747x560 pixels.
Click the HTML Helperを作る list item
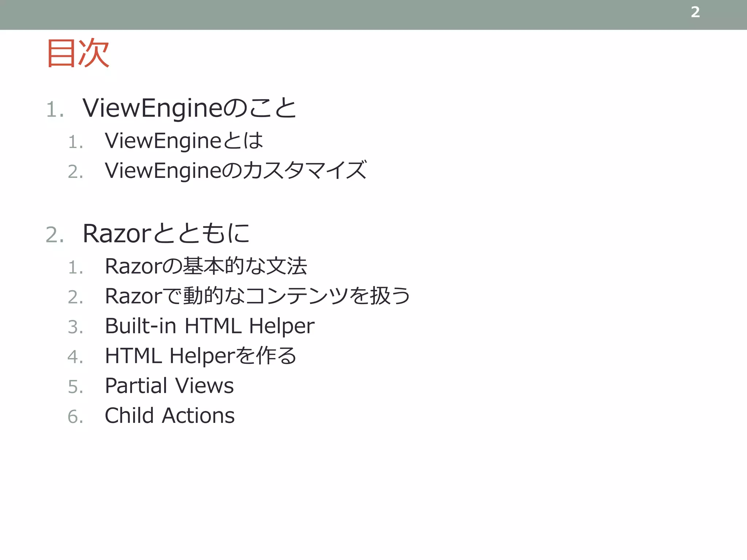(x=200, y=356)
